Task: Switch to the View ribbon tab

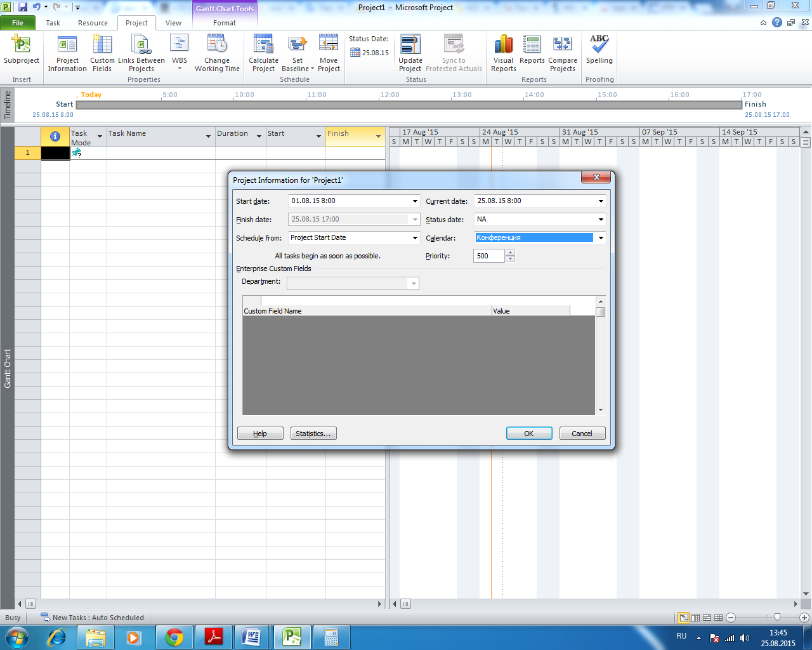Action: [x=173, y=23]
